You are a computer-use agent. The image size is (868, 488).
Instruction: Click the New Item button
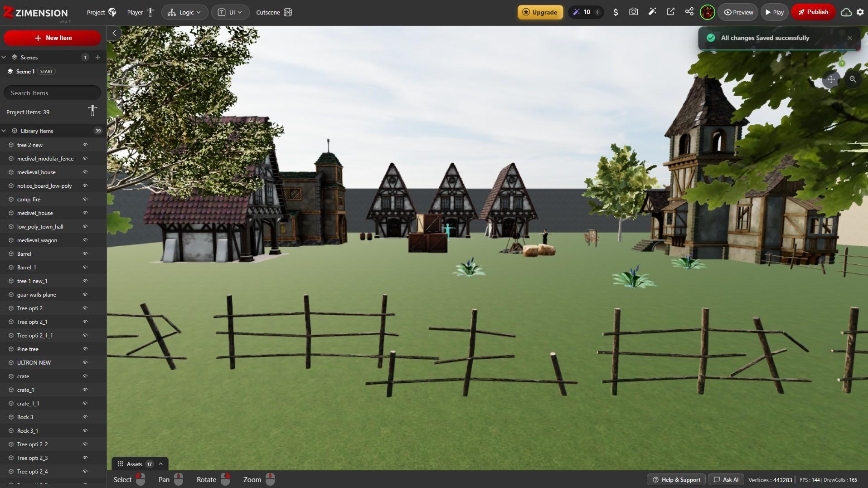pyautogui.click(x=52, y=38)
